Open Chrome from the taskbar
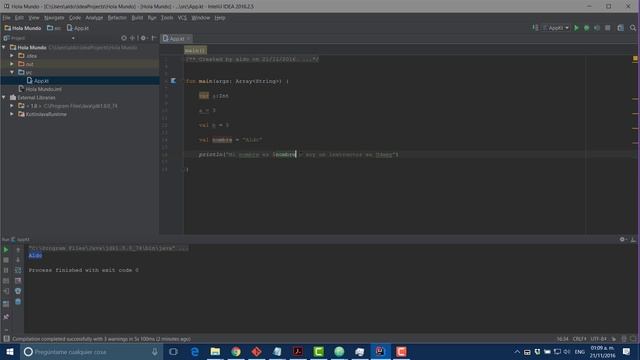Viewport: 640px width, 360px height. point(236,352)
